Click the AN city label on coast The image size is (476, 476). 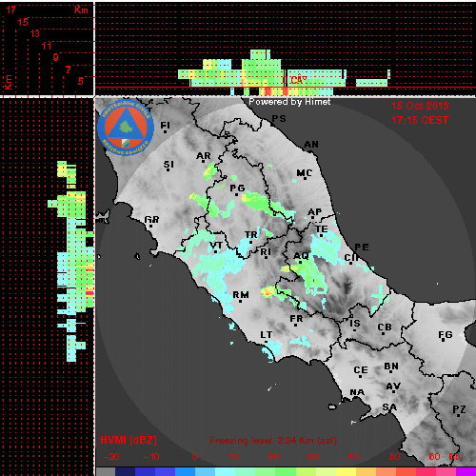coord(311,145)
